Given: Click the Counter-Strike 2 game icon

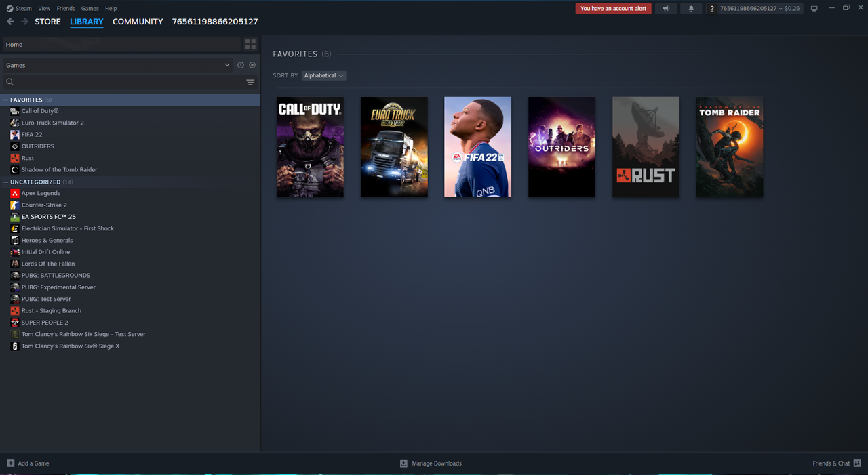Looking at the screenshot, I should point(15,205).
